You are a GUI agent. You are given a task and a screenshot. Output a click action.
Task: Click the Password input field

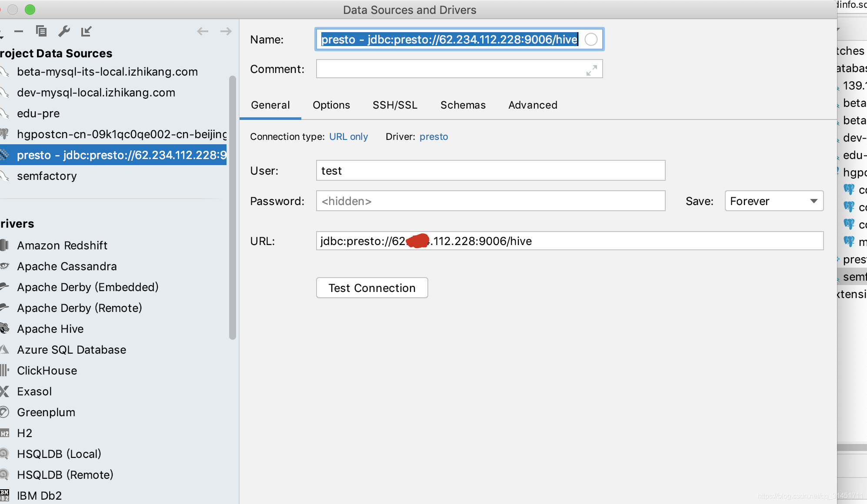coord(490,201)
